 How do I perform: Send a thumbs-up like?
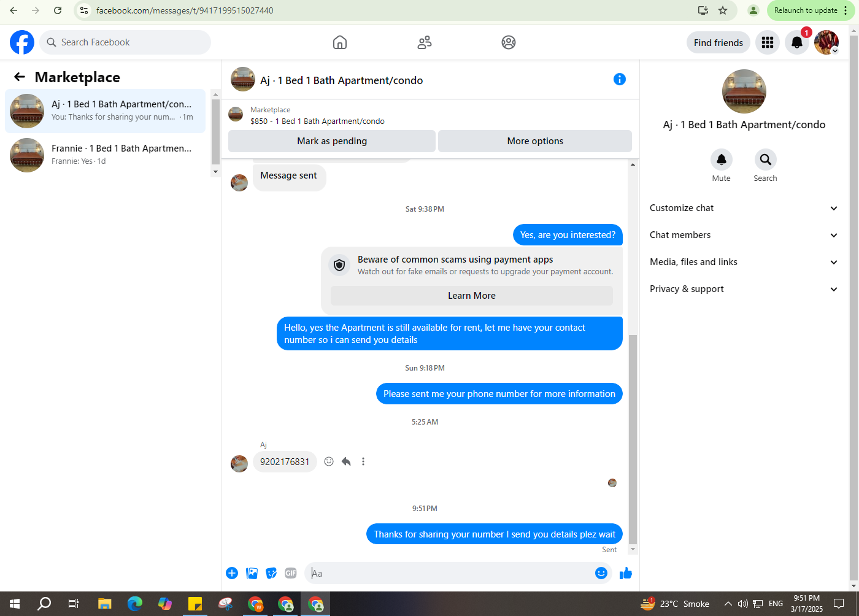626,573
